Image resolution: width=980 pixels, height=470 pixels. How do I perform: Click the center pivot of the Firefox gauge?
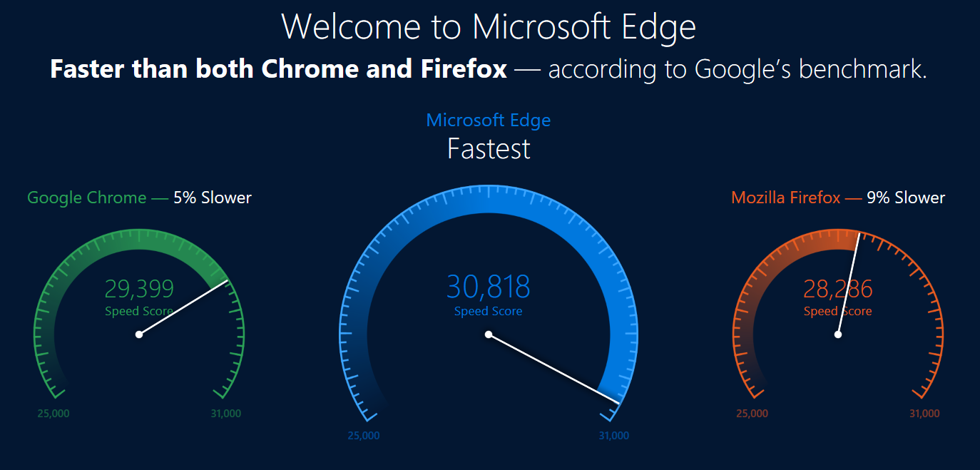838,334
